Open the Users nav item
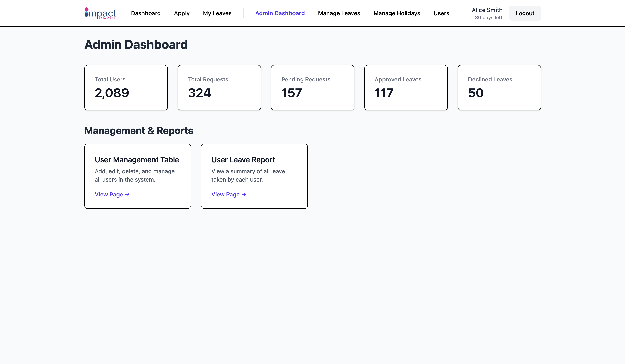Viewport: 625px width, 364px height. click(x=441, y=13)
